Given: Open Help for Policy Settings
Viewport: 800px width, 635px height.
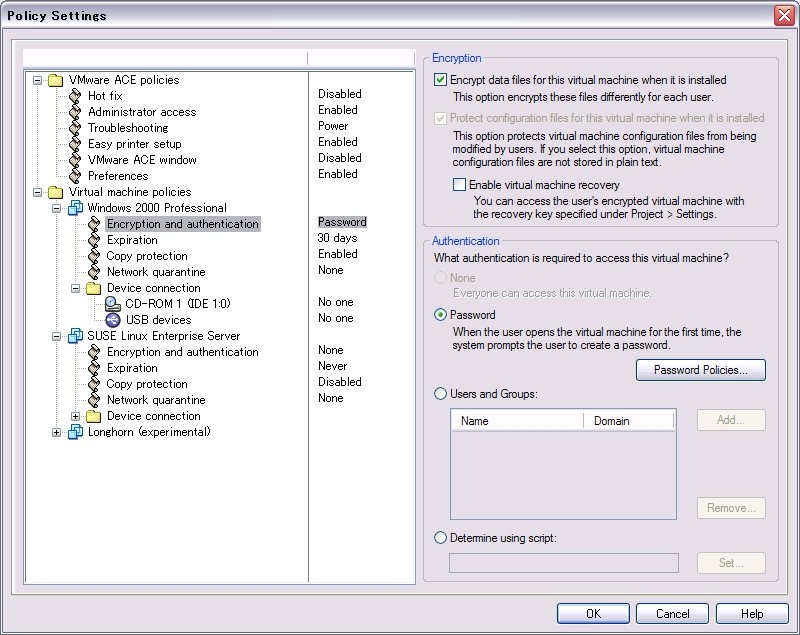Looking at the screenshot, I should click(752, 614).
